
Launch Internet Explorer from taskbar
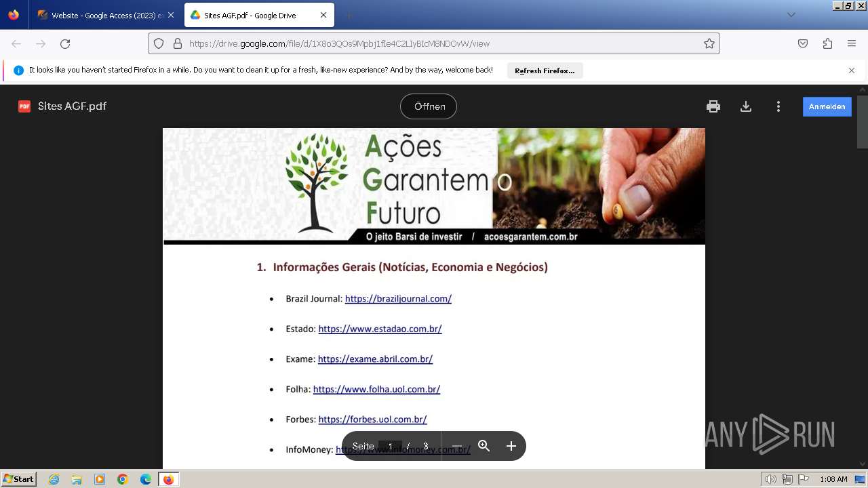click(54, 479)
